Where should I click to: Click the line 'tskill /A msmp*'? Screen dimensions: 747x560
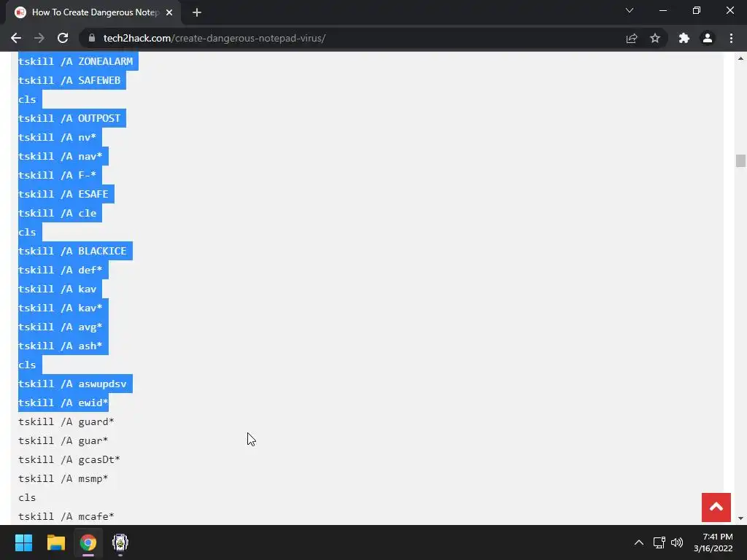[x=63, y=478]
